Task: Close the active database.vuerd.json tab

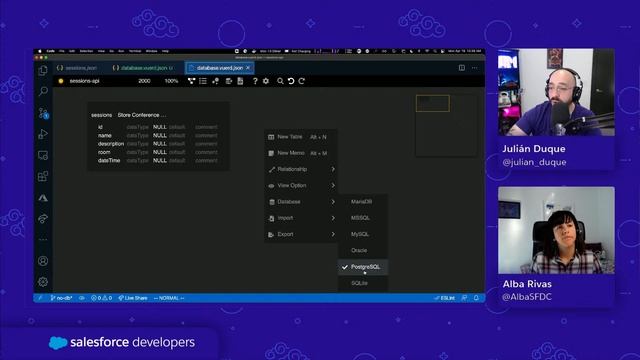Action: click(x=248, y=68)
